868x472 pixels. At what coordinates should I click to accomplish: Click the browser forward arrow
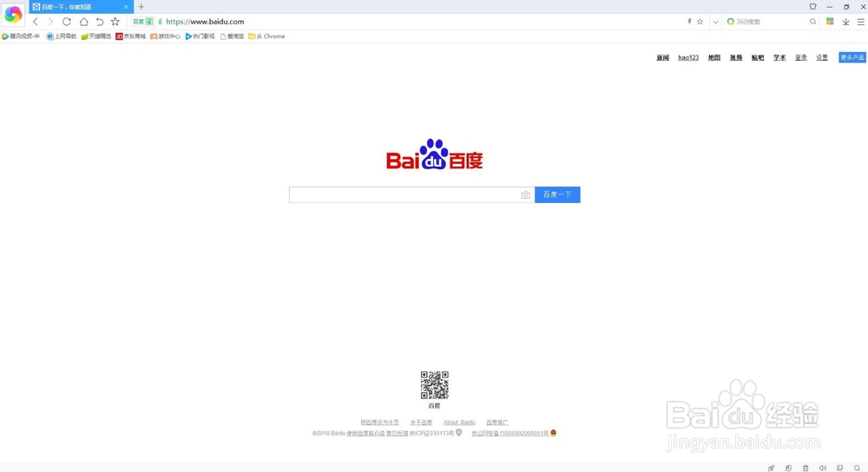[50, 22]
